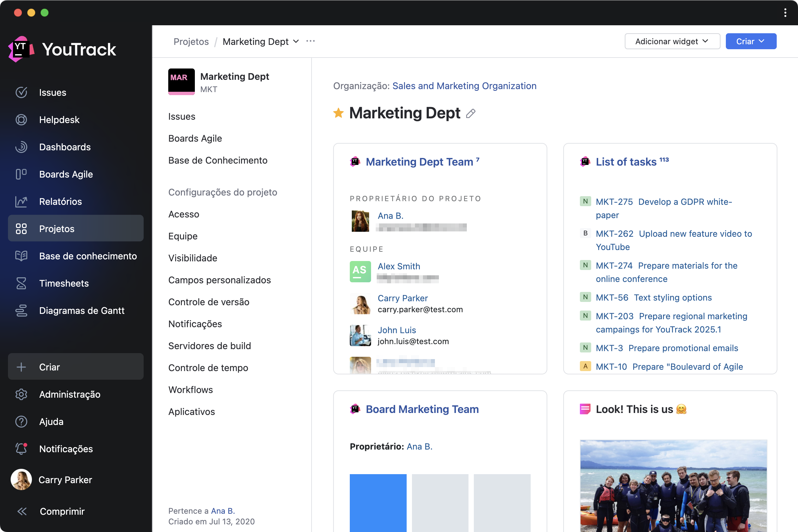798x532 pixels.
Task: Open Workflows settings
Action: point(190,389)
